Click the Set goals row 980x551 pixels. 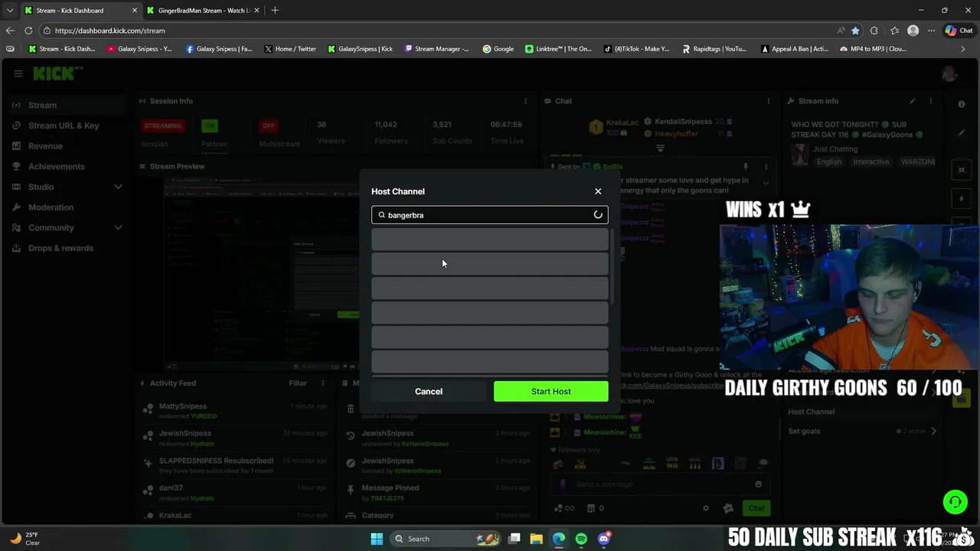[x=861, y=431]
